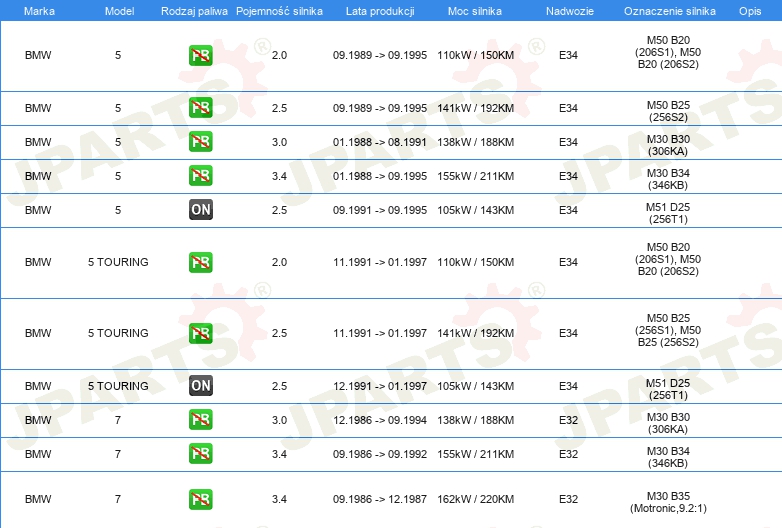Click petrol icon in 5 TOURING 141kW row
Image resolution: width=782 pixels, height=528 pixels.
[x=200, y=333]
